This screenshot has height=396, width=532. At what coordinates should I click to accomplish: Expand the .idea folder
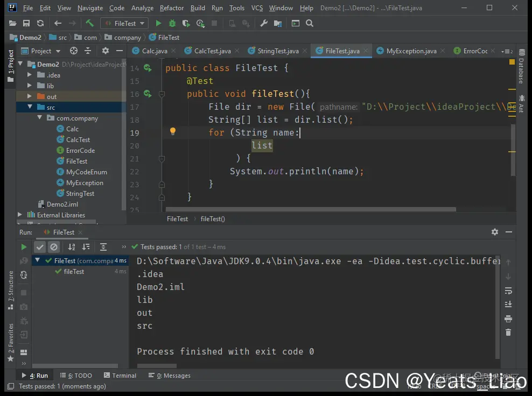(x=30, y=75)
